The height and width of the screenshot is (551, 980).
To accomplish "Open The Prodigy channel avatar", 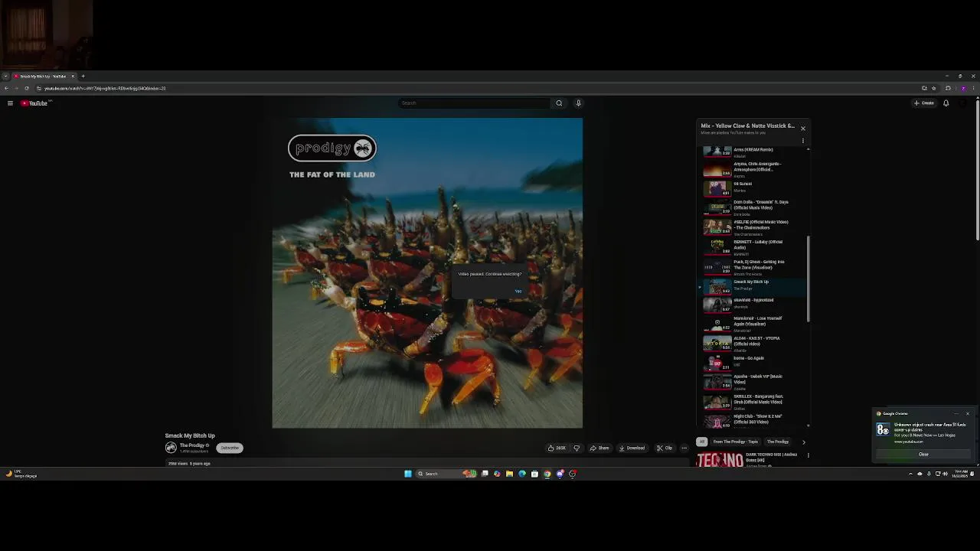I will (x=171, y=448).
